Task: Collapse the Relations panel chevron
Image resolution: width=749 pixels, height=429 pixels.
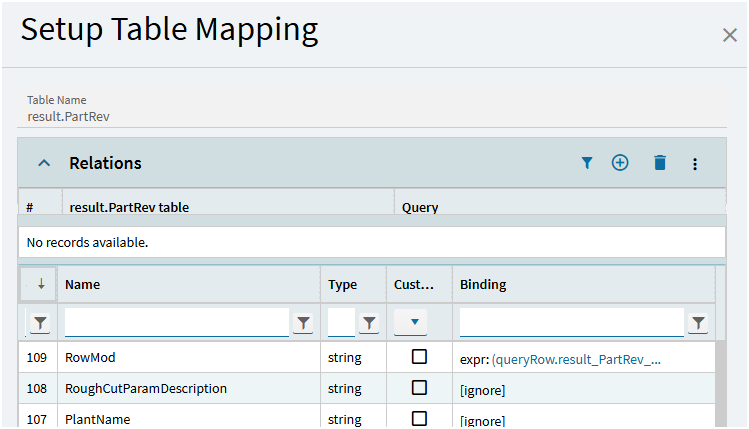Action: (44, 163)
